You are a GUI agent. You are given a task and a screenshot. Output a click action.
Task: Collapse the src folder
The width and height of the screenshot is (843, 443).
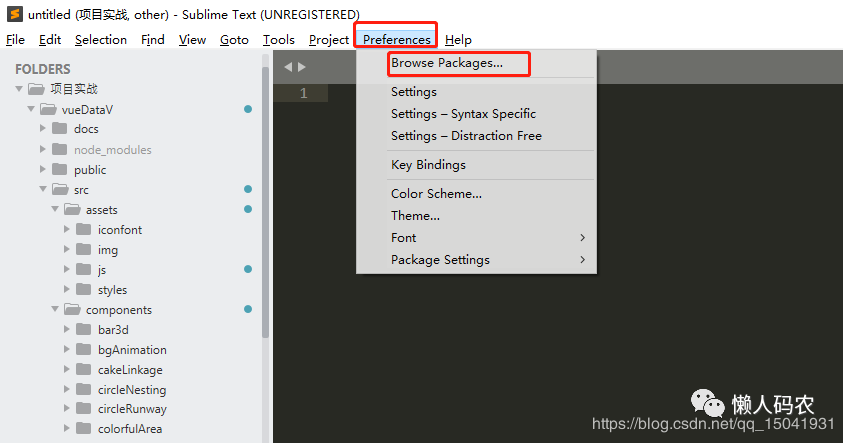[43, 189]
